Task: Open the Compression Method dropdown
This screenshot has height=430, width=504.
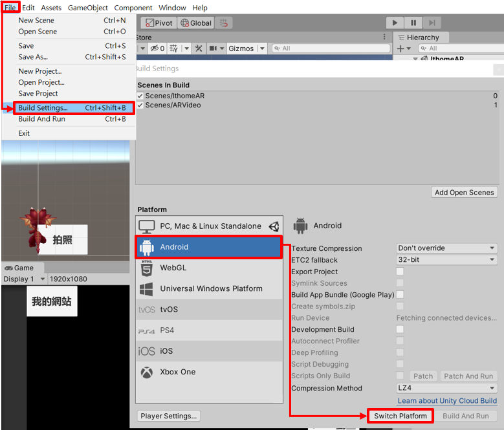Action: (447, 388)
